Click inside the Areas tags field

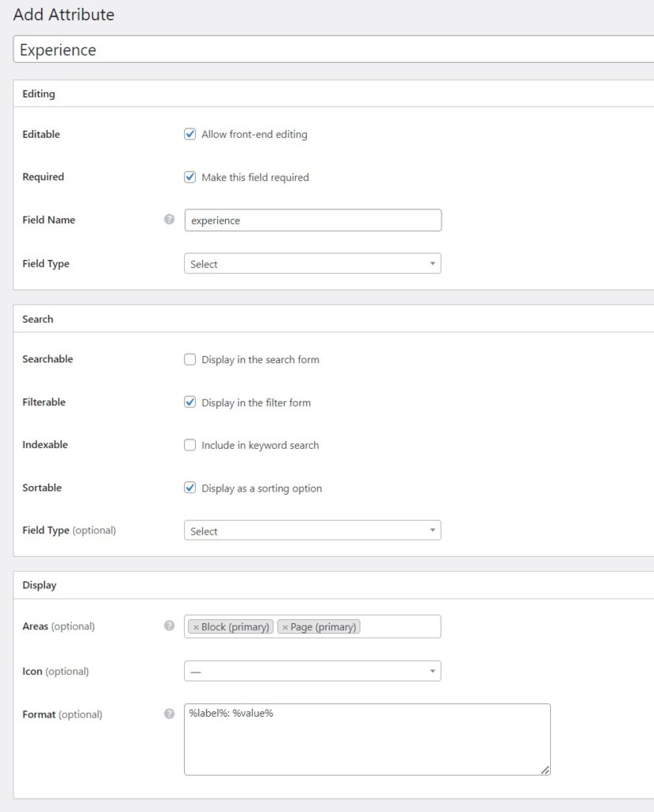point(396,626)
